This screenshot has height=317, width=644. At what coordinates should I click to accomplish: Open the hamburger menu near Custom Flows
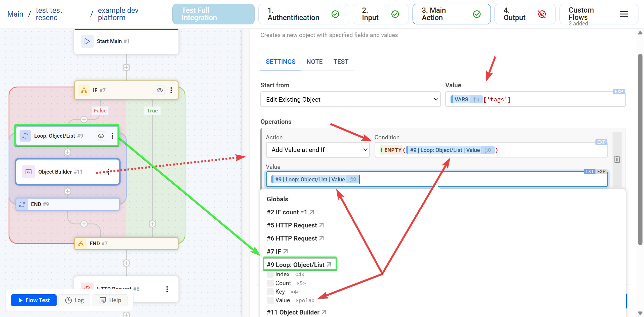tap(624, 14)
